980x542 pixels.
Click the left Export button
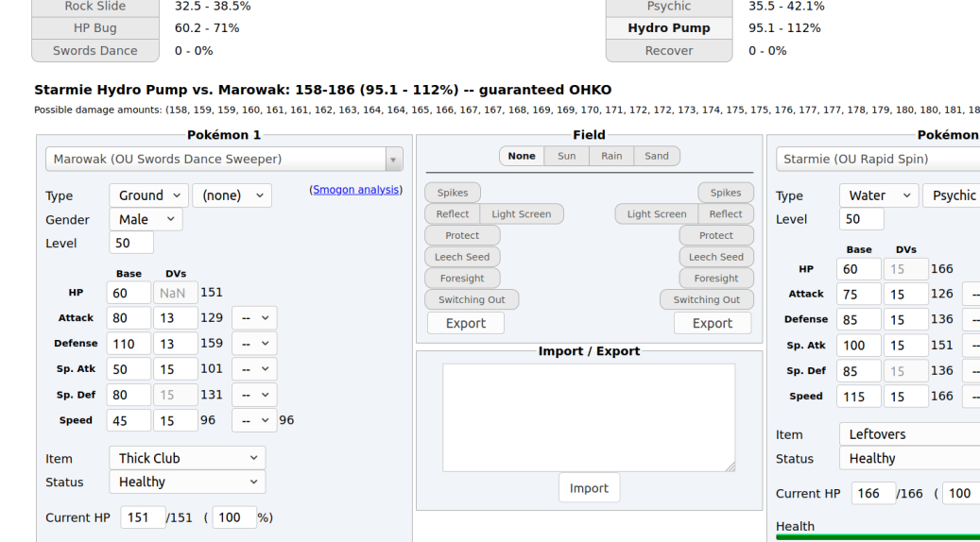466,323
